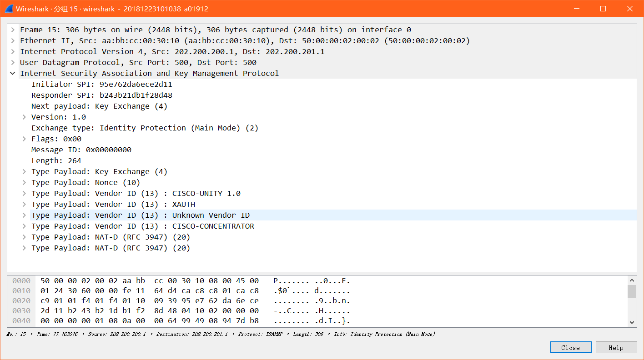Expand the Unknown Vendor ID arrow

click(25, 215)
